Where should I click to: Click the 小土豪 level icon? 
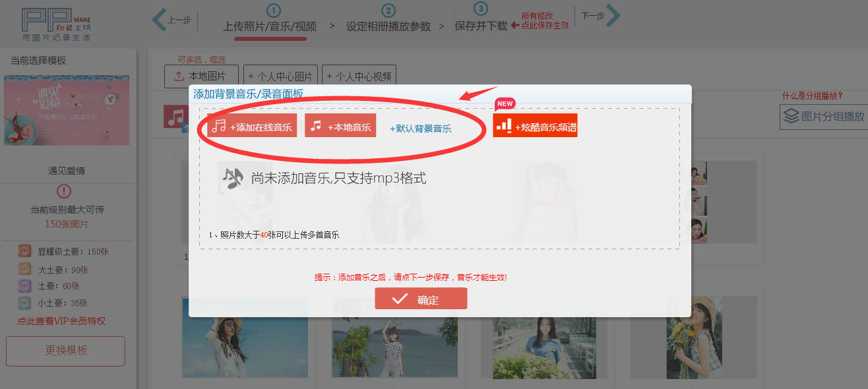pyautogui.click(x=24, y=303)
